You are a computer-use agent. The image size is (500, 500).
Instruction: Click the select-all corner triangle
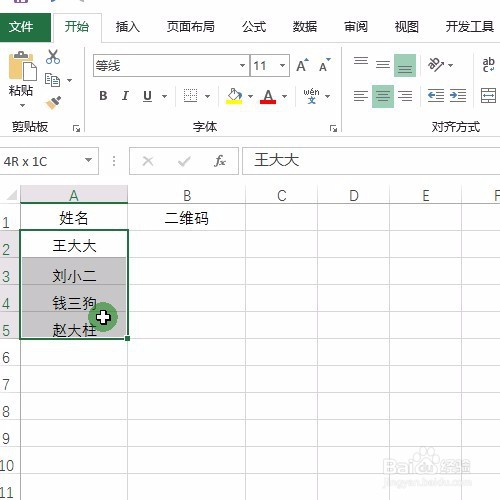pyautogui.click(x=11, y=194)
